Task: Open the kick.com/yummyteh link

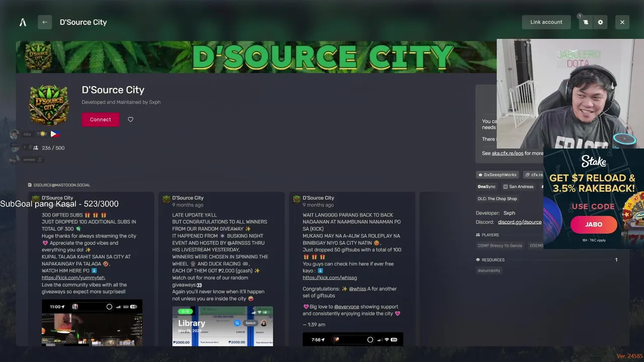Action: point(73,278)
